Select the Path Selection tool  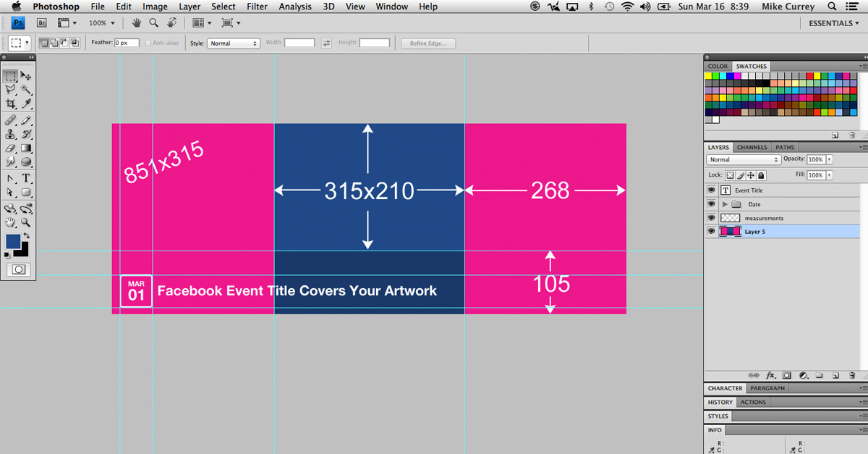click(x=10, y=193)
